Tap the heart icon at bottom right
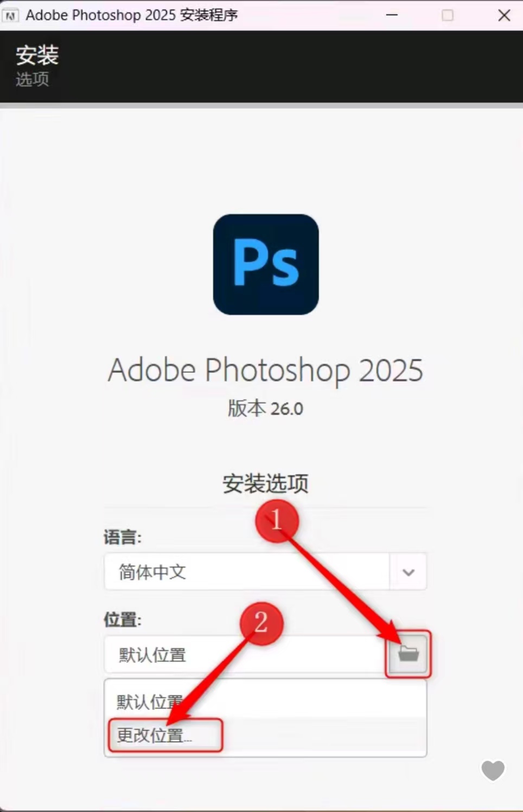The image size is (523, 812). [x=493, y=770]
